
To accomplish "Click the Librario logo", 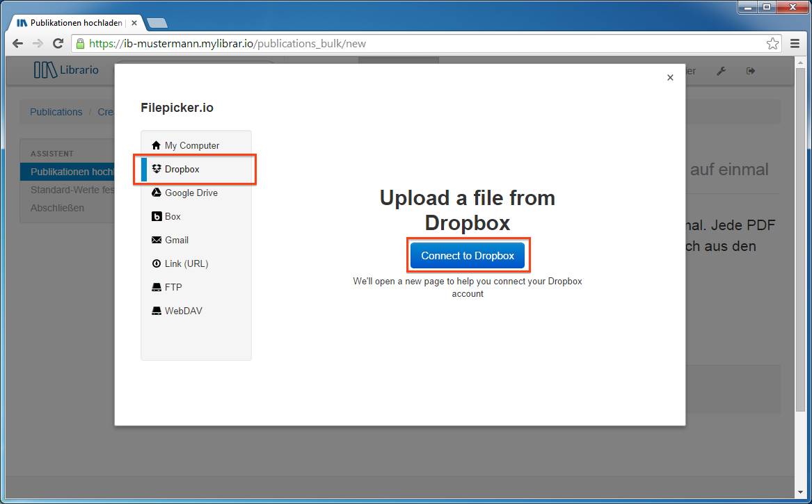I will [66, 70].
